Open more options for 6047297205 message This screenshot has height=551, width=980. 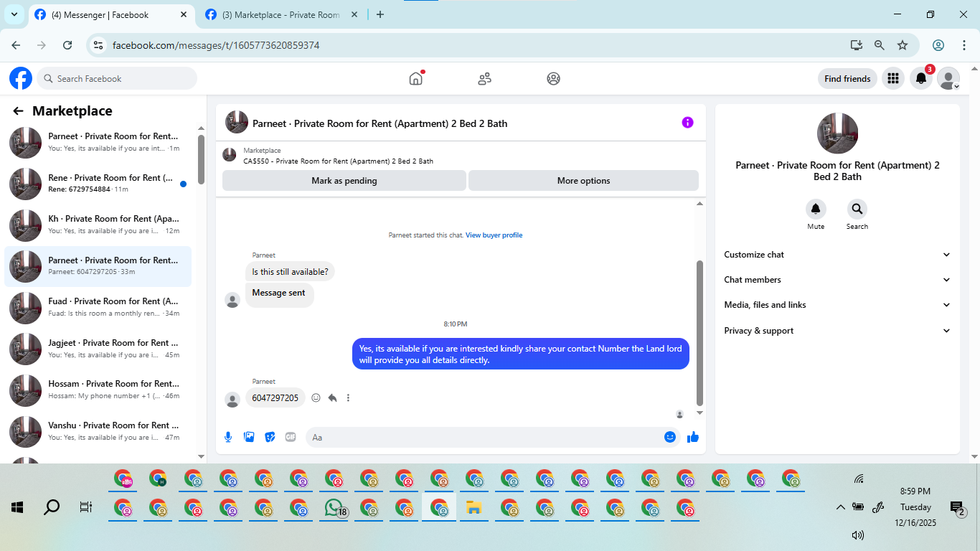pyautogui.click(x=349, y=397)
